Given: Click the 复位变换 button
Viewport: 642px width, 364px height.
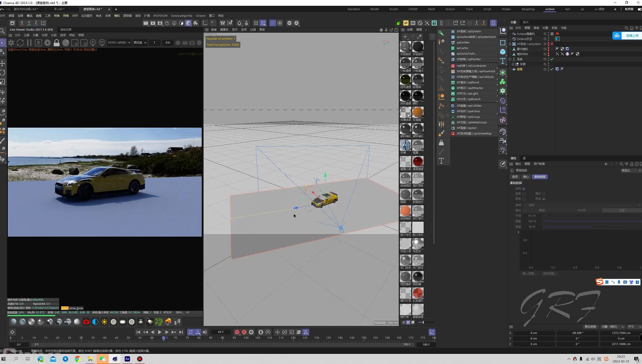Looking at the screenshot, I should click(590, 327).
